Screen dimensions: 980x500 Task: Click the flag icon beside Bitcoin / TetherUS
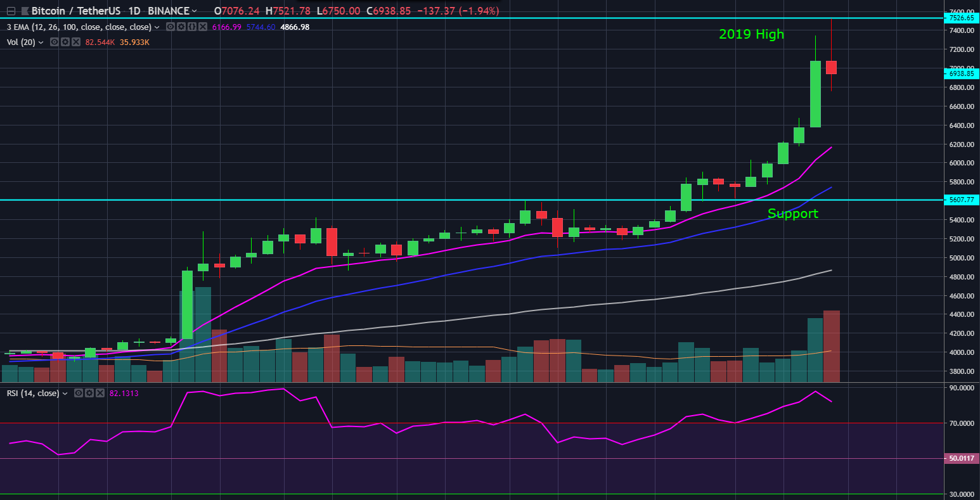pyautogui.click(x=25, y=11)
